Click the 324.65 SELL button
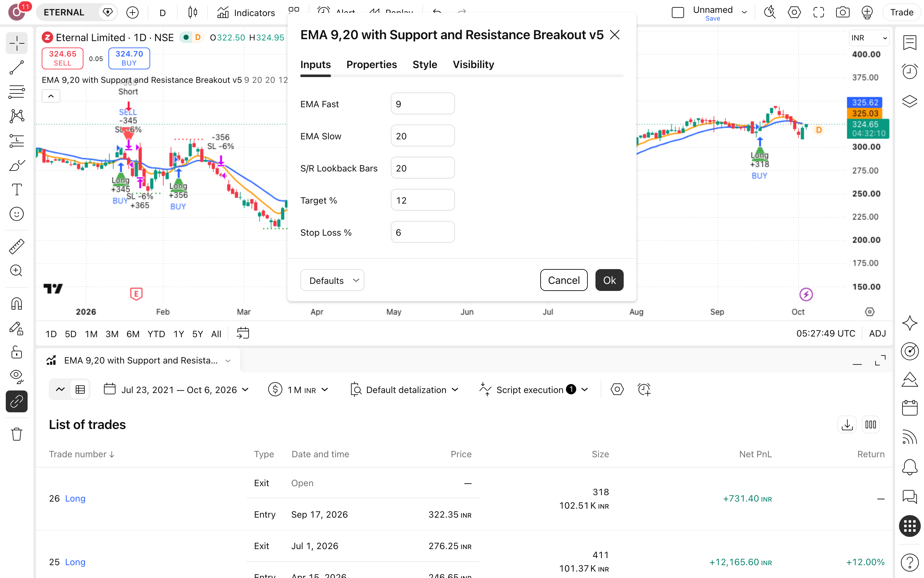 [x=63, y=58]
